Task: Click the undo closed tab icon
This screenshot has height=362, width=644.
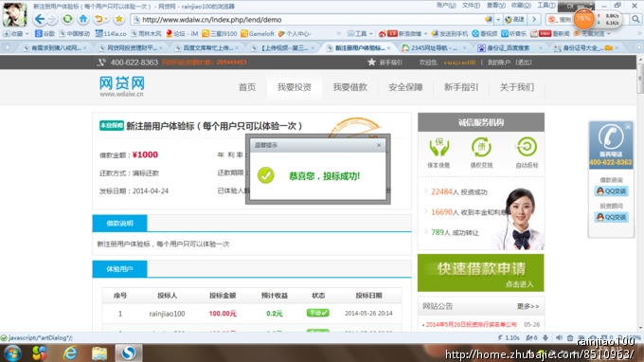Action: pos(98,19)
